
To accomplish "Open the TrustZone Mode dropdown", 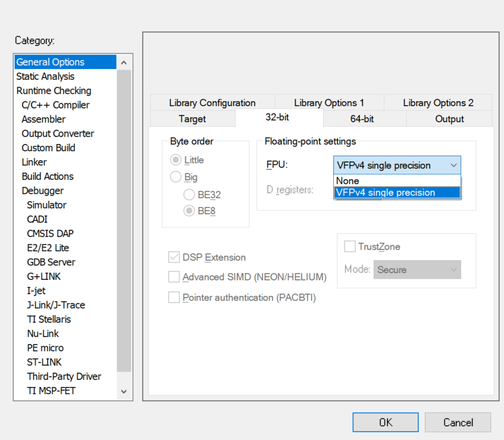I will pos(417,270).
